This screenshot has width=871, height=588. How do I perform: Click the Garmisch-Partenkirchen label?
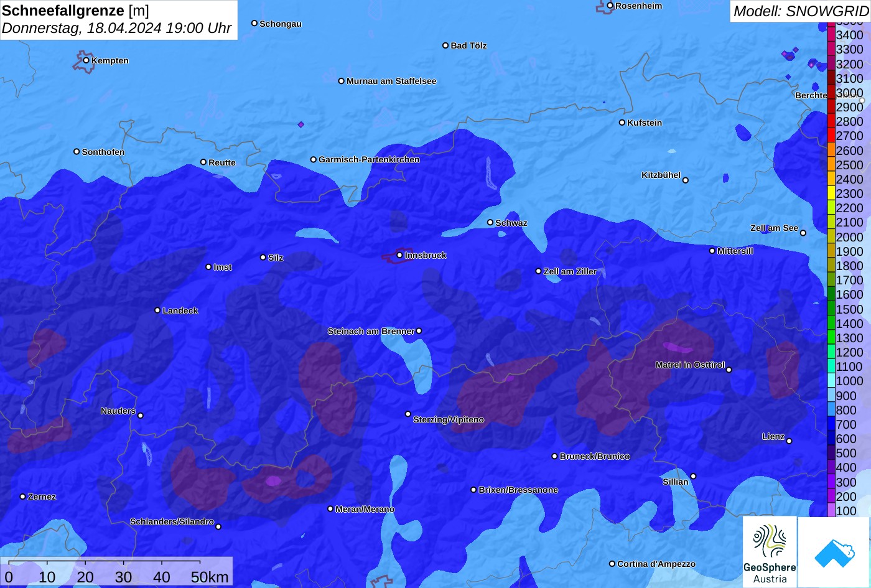point(369,159)
